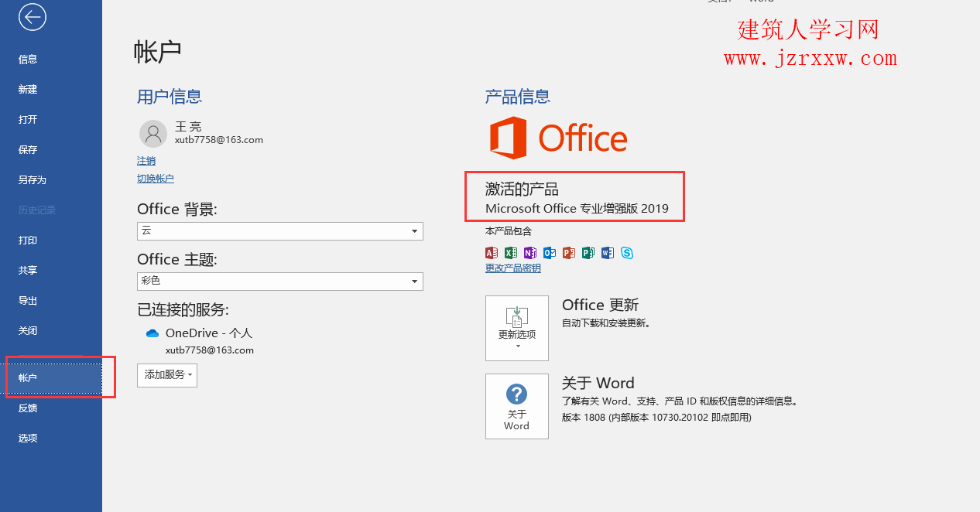Click the Word product icon
The width and height of the screenshot is (980, 512).
[608, 253]
